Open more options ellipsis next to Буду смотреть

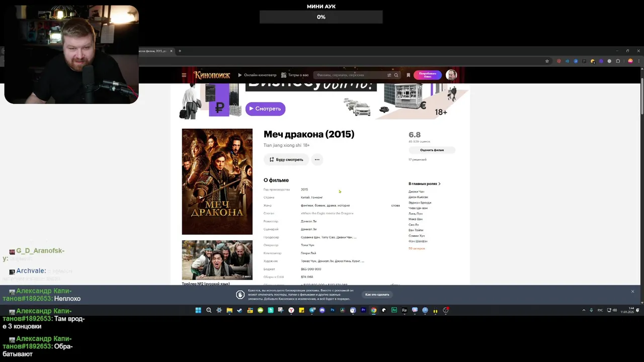click(317, 159)
